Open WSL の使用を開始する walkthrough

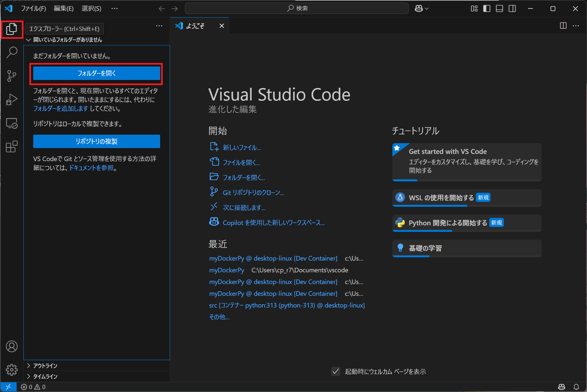[x=467, y=198]
